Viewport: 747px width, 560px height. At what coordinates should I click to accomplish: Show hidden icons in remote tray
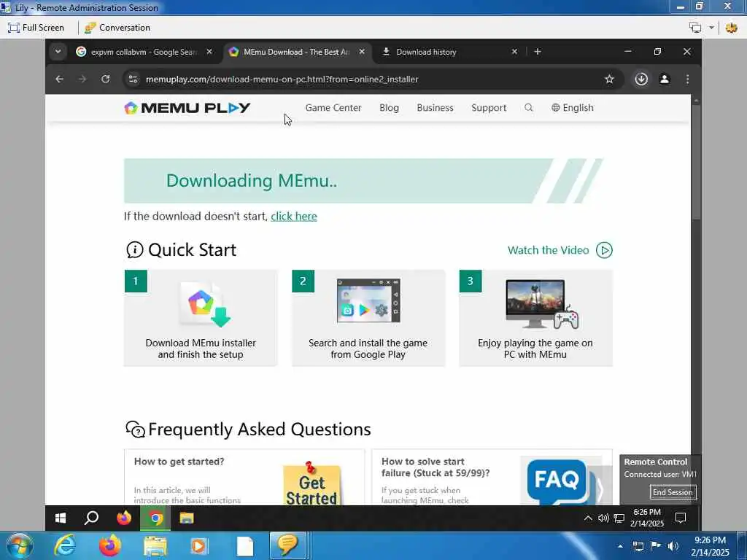(x=588, y=518)
